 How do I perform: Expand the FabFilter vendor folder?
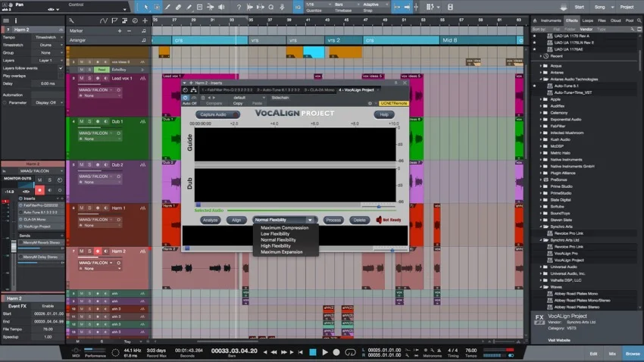[x=541, y=126]
